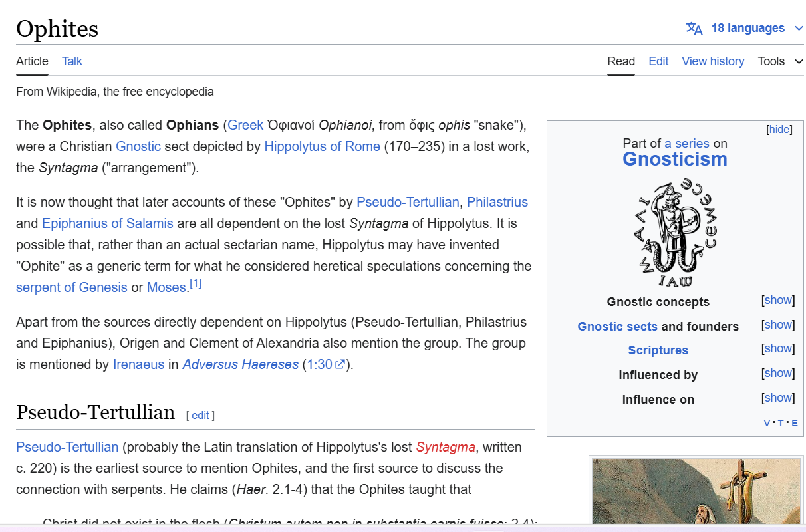Hide the Gnosticism series box
The height and width of the screenshot is (532, 806).
[x=779, y=129]
